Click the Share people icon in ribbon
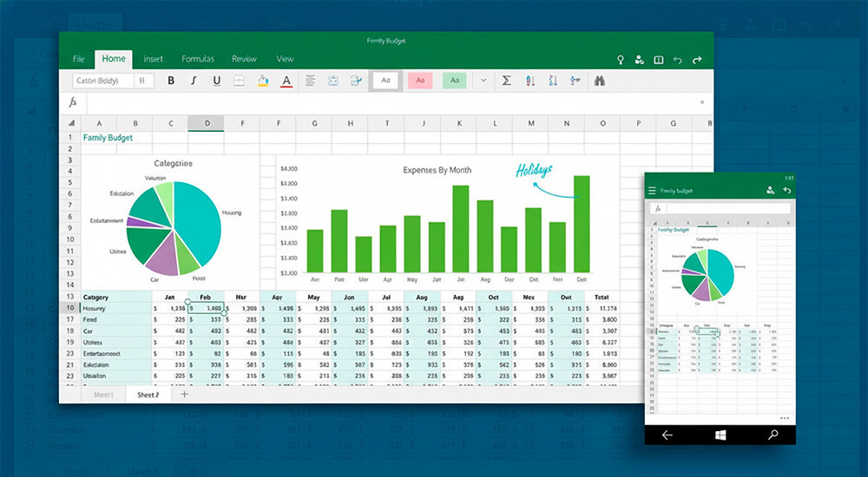Screen dimensions: 868x477 [640, 60]
